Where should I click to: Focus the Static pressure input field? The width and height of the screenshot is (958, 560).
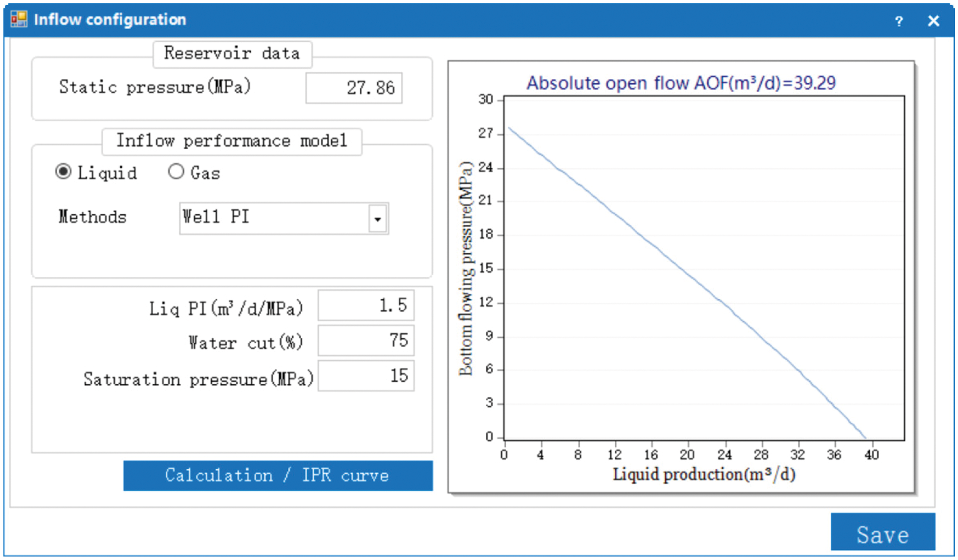(x=354, y=88)
